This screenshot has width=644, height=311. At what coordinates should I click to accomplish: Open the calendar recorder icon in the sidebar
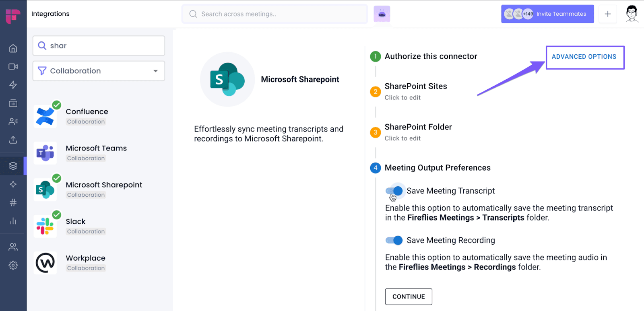[x=13, y=103]
